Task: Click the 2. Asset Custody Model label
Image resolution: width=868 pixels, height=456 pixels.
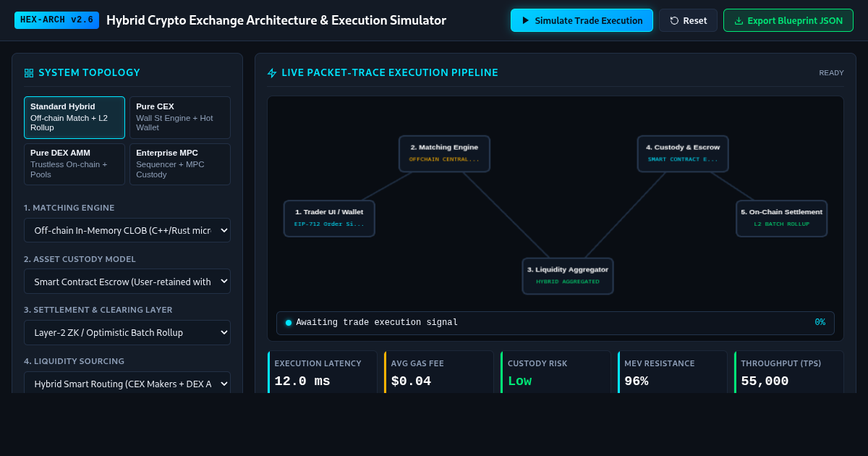Action: point(80,259)
